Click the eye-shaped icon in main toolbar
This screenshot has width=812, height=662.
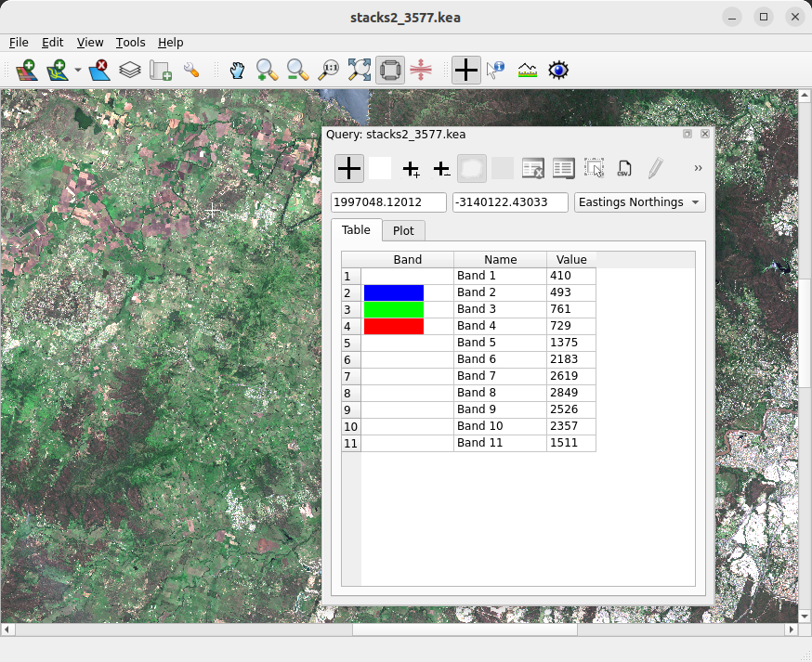(x=558, y=70)
